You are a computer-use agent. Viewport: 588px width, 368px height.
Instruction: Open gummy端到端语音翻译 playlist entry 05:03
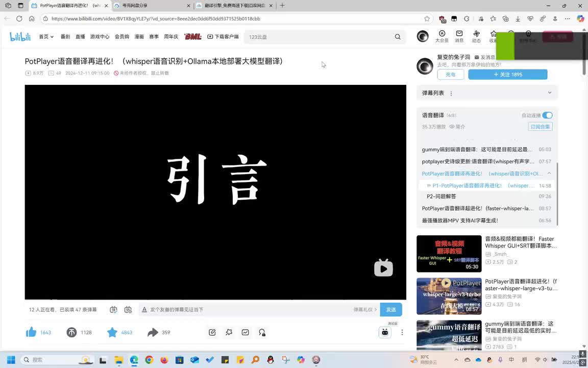coord(486,149)
